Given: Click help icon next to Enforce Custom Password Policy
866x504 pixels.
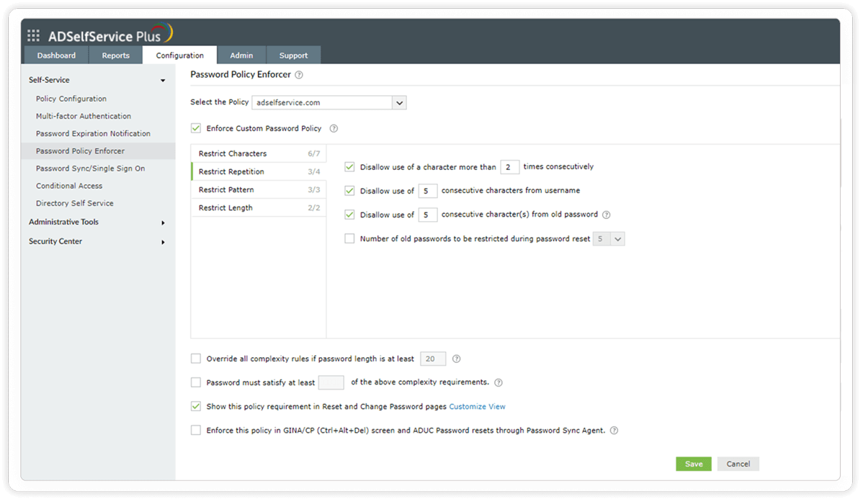Looking at the screenshot, I should coord(334,129).
